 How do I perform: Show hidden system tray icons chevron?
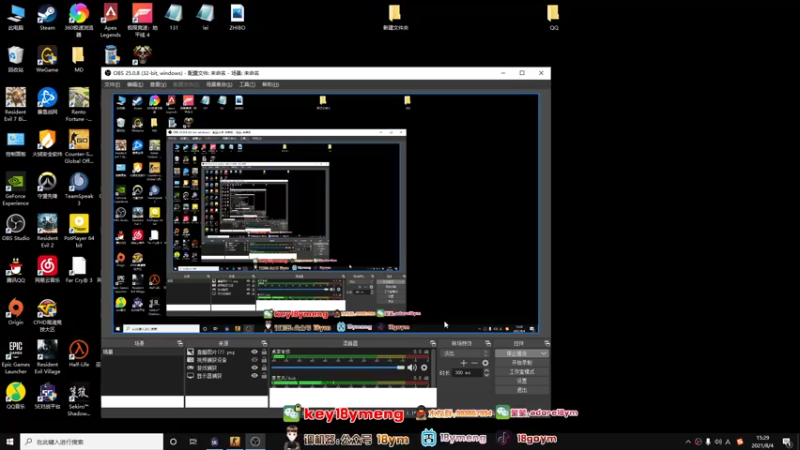coord(688,442)
